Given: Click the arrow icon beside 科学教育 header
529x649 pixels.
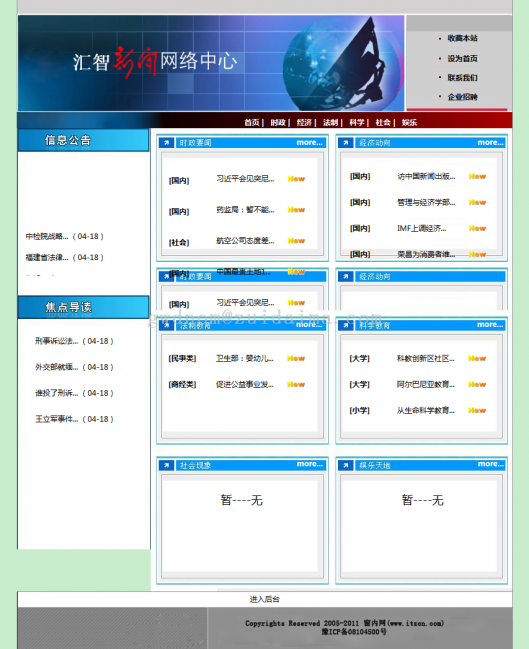Looking at the screenshot, I should click(x=346, y=326).
